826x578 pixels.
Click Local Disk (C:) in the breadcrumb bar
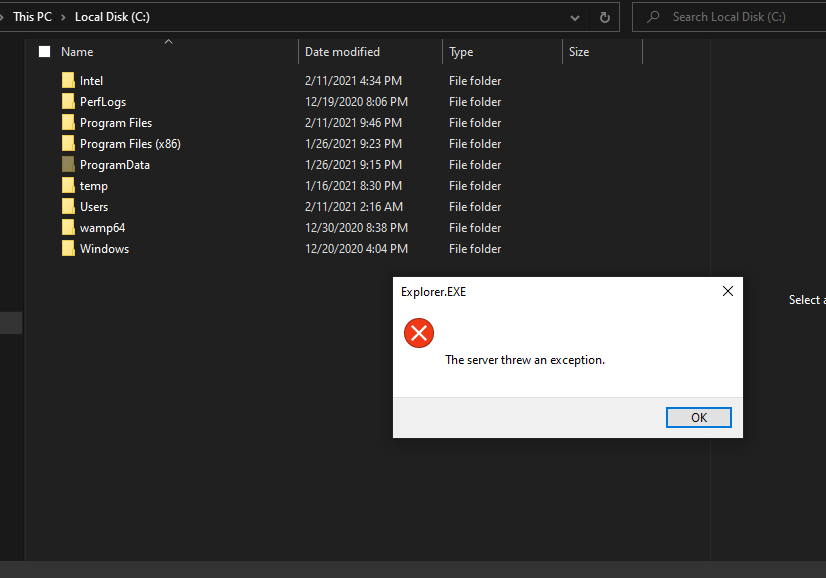click(113, 16)
